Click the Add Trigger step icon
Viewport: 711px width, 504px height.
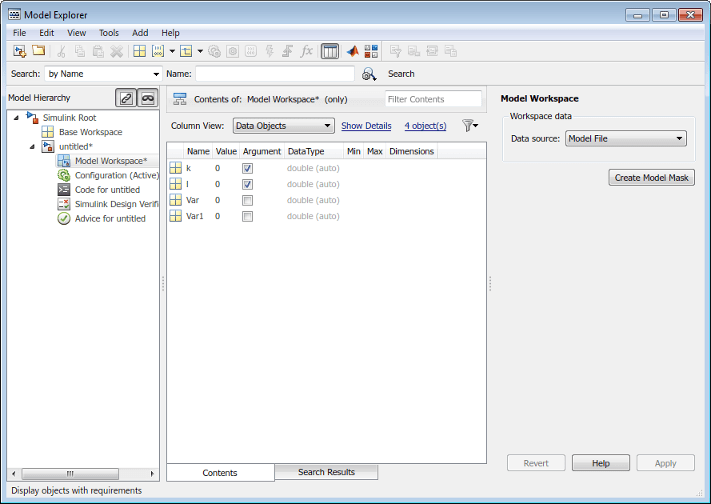287,51
